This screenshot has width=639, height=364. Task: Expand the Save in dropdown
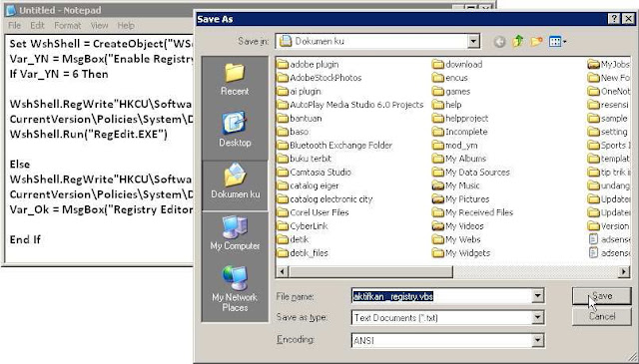tap(473, 41)
